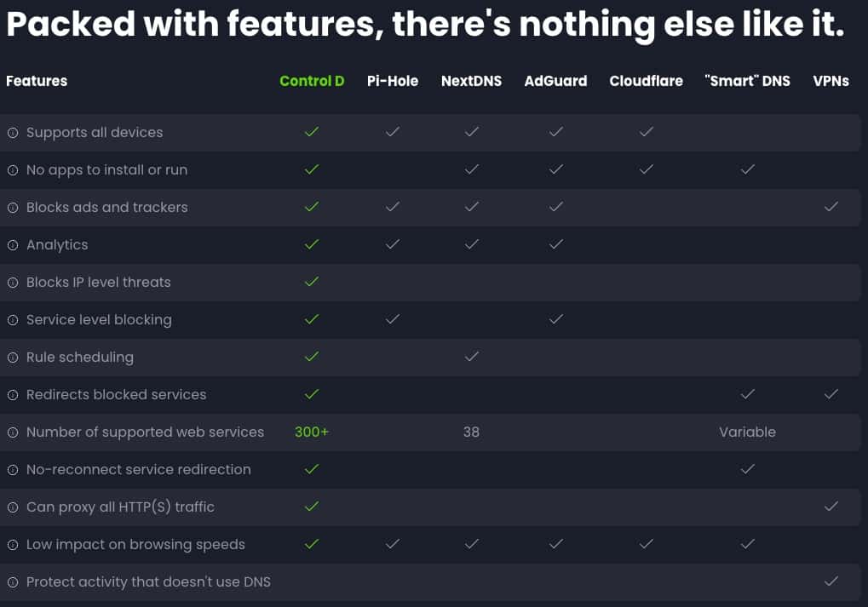This screenshot has width=868, height=607.
Task: Open info icon beside No-reconnect service redirection
Action: tap(13, 470)
